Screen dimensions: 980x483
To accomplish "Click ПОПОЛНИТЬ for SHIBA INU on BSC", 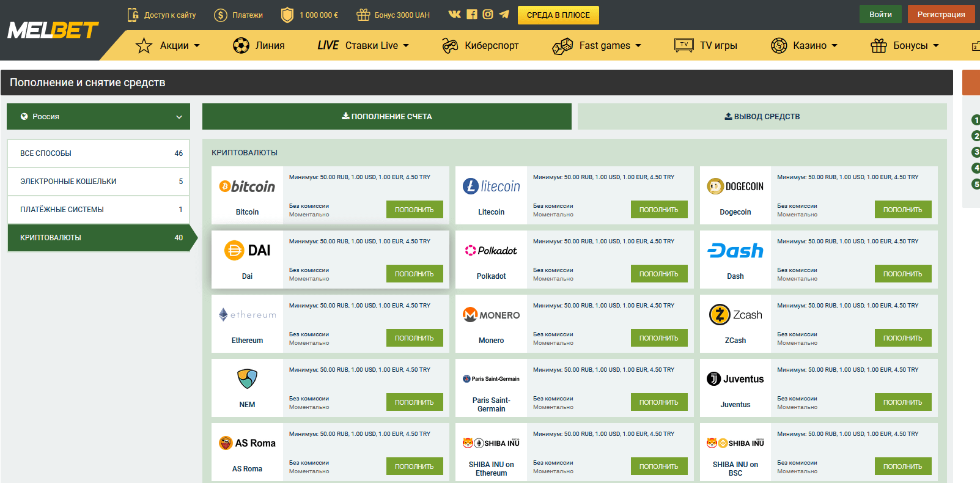I will click(903, 466).
